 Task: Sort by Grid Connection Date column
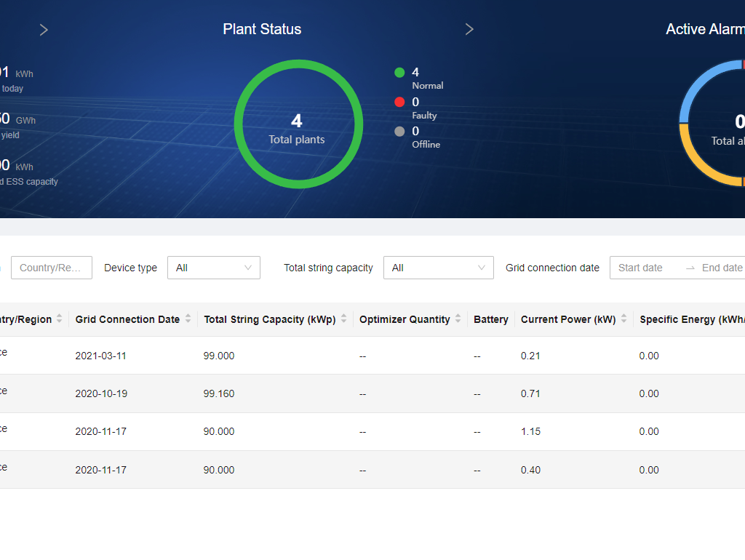(x=188, y=319)
